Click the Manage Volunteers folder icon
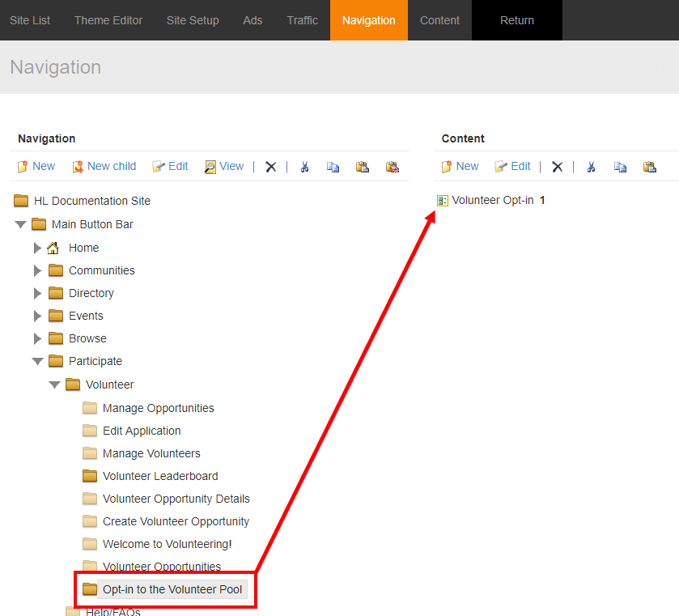Image resolution: width=679 pixels, height=616 pixels. [90, 453]
